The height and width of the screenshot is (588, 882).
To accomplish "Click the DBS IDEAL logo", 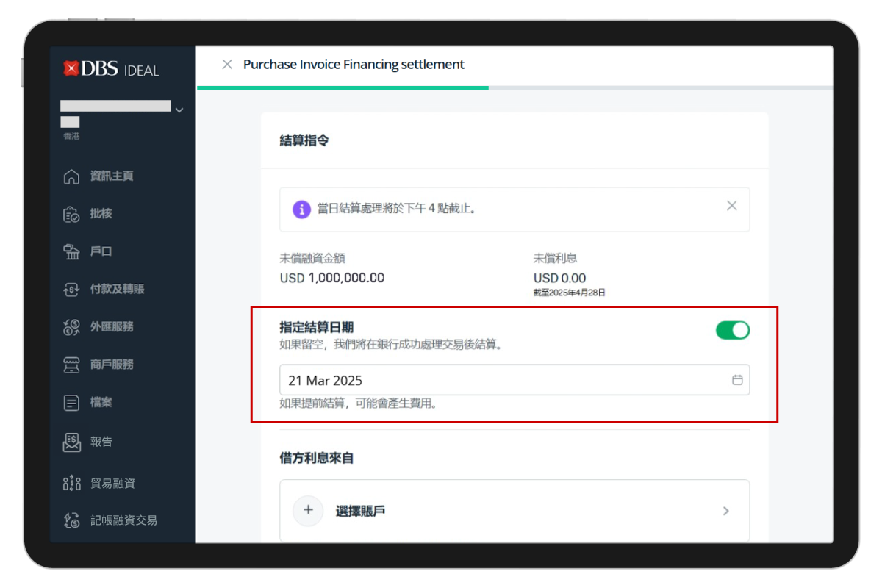I will [x=111, y=69].
